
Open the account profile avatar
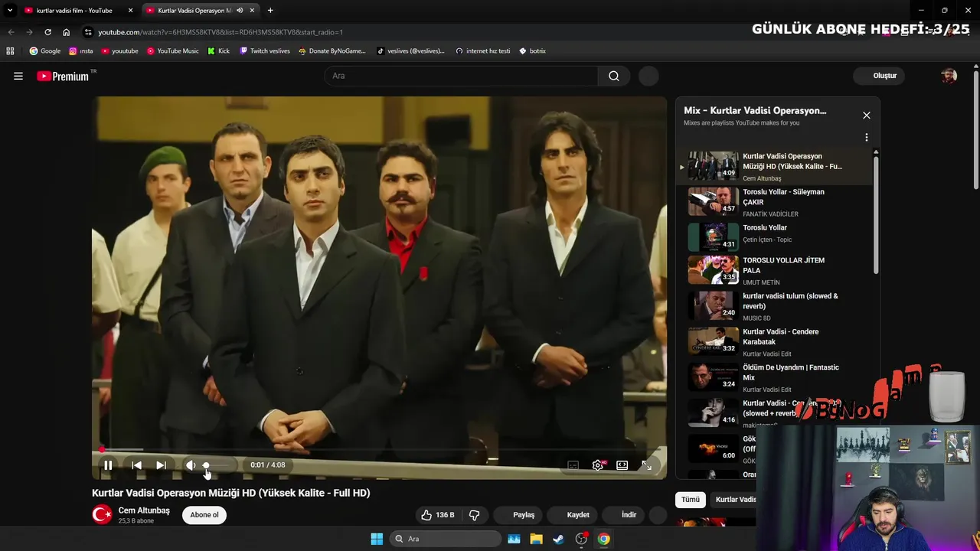point(949,76)
